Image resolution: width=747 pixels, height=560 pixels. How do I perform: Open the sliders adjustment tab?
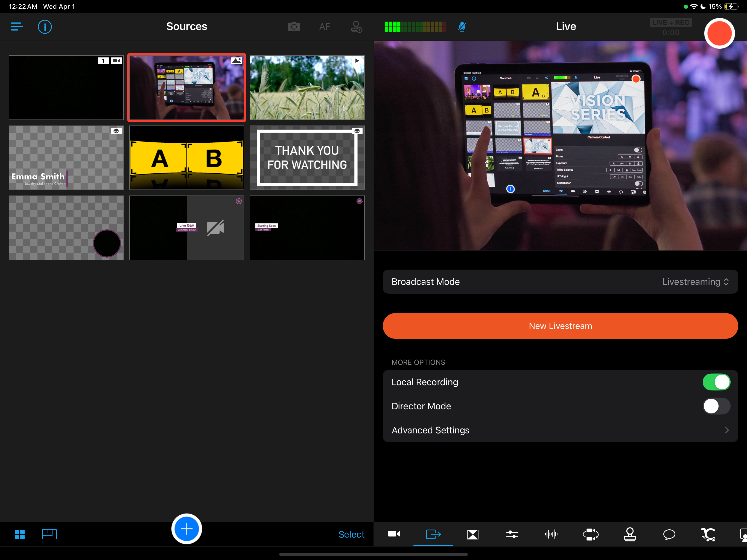(x=512, y=534)
